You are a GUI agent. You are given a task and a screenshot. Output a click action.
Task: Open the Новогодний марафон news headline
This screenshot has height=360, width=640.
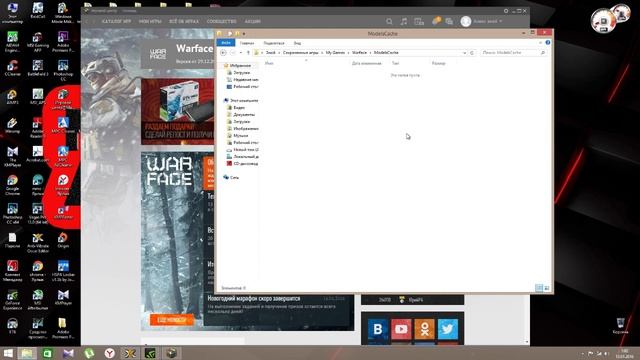253,298
